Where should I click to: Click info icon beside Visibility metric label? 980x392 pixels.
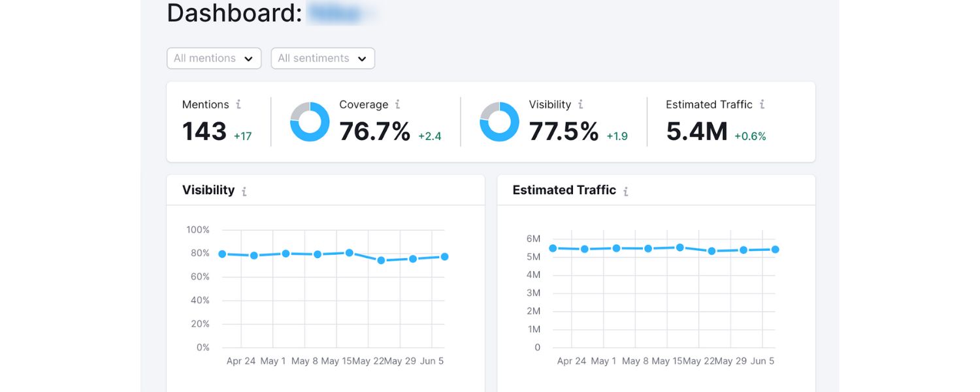point(580,105)
